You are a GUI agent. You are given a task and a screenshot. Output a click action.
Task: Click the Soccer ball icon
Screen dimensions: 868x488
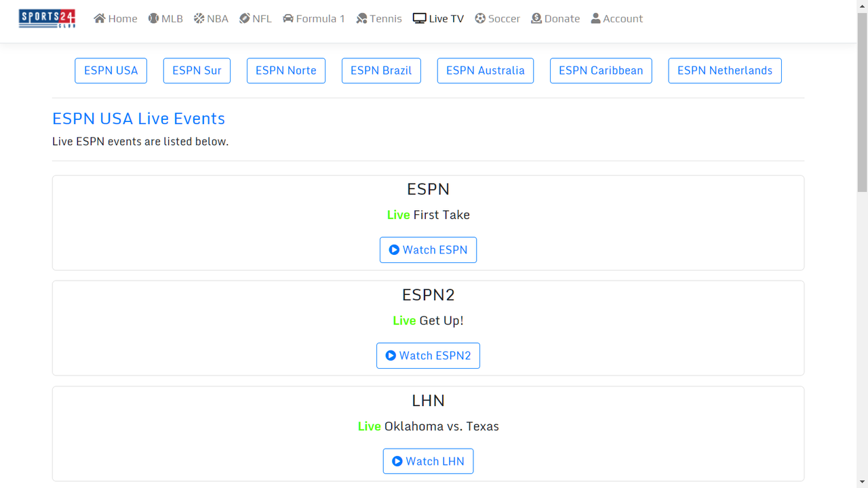pyautogui.click(x=480, y=18)
